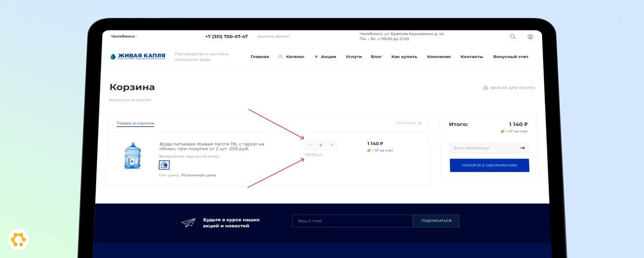Image resolution: width=644 pixels, height=258 pixels.
Task: Open the Блог menu item
Action: coord(376,57)
